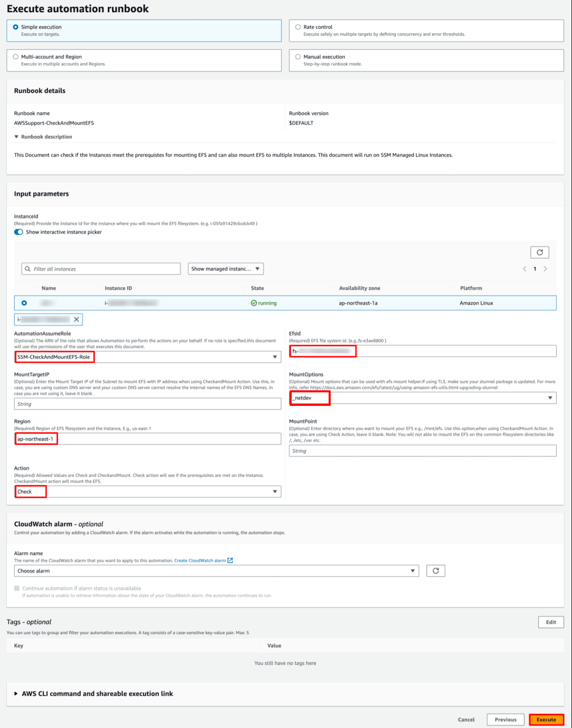Open MountOptions dropdown

(423, 398)
